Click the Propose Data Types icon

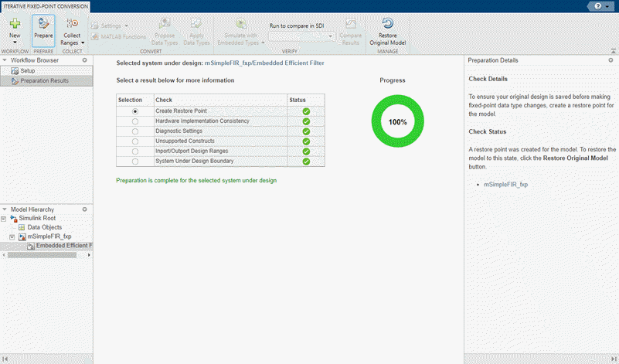pos(165,23)
